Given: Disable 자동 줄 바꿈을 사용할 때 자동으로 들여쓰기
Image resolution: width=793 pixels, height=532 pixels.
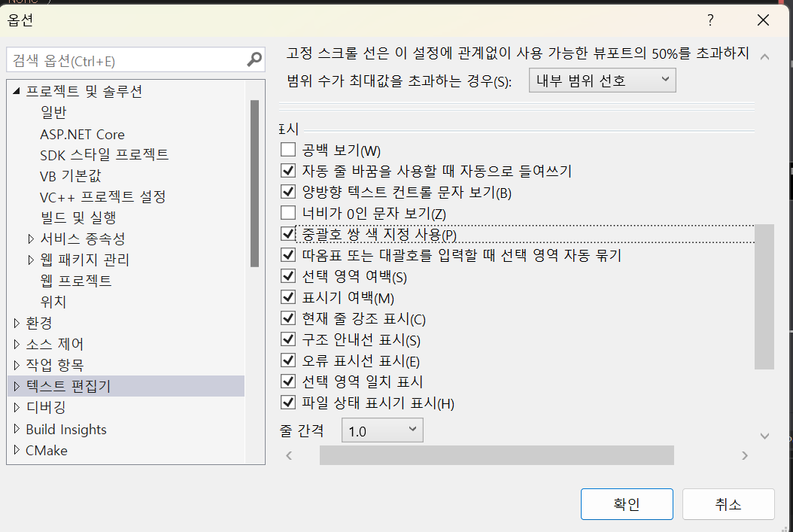Looking at the screenshot, I should (287, 170).
